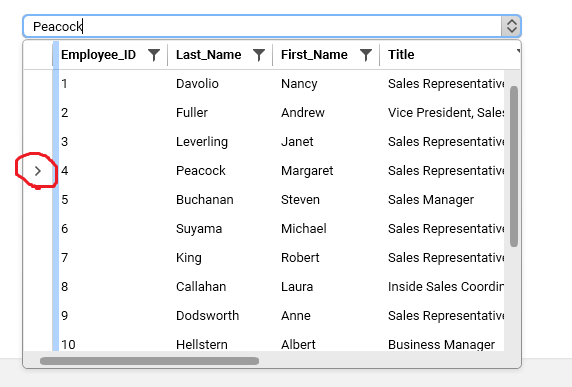Screen dimensions: 572x387
Task: Select the Business Manager title cell
Action: coord(441,344)
